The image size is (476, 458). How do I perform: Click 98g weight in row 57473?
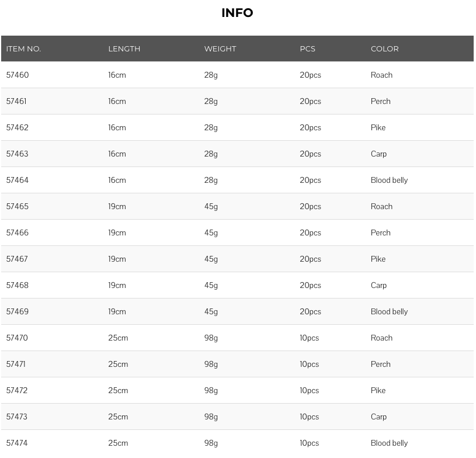[x=211, y=417]
